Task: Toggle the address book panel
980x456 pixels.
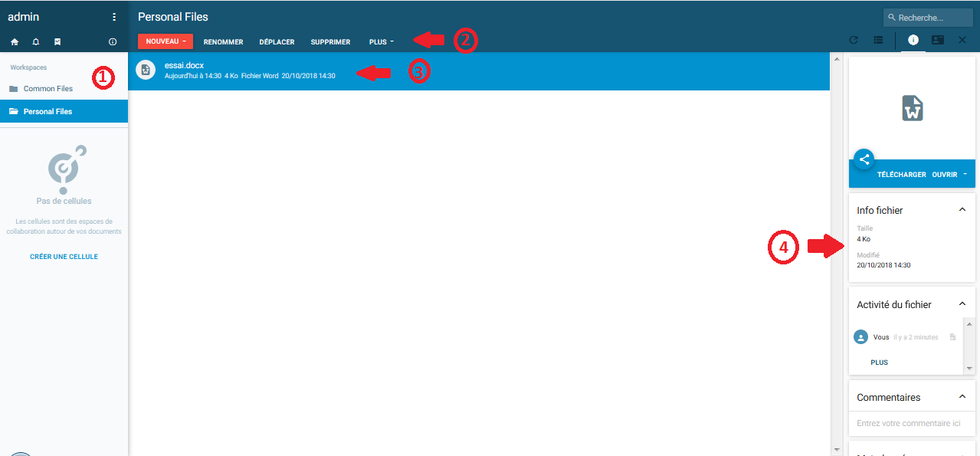Action: [x=937, y=41]
